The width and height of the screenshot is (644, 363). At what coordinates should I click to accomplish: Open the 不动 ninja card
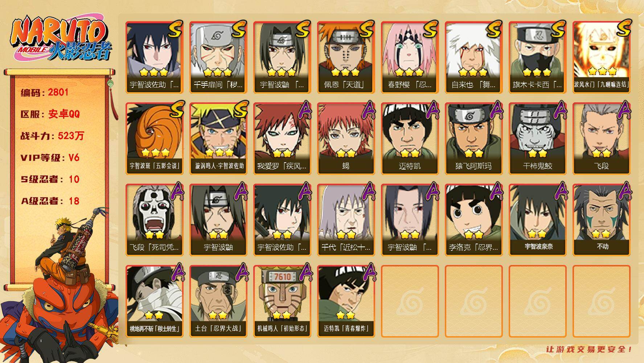601,220
